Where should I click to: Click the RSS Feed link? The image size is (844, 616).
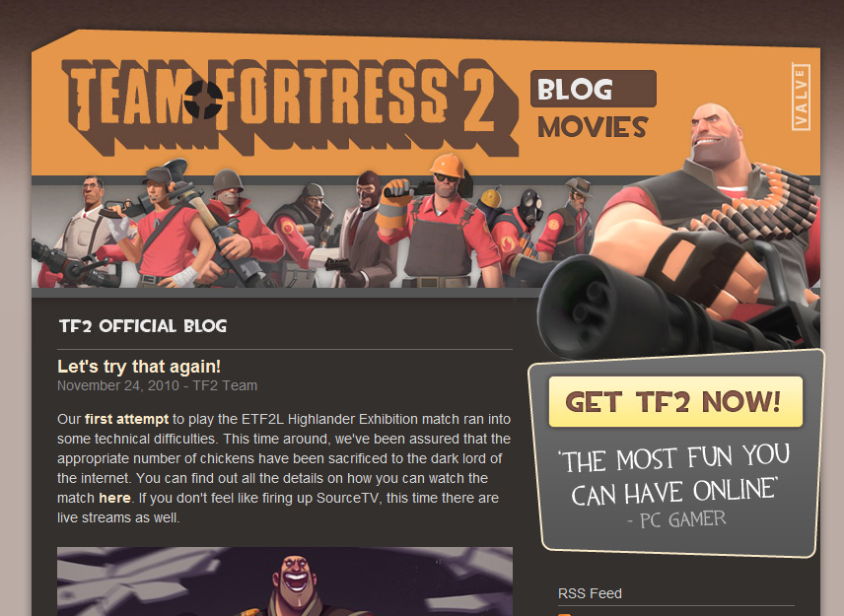click(590, 593)
